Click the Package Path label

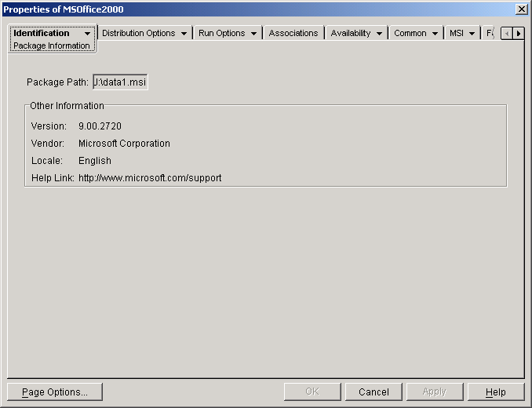click(x=57, y=82)
